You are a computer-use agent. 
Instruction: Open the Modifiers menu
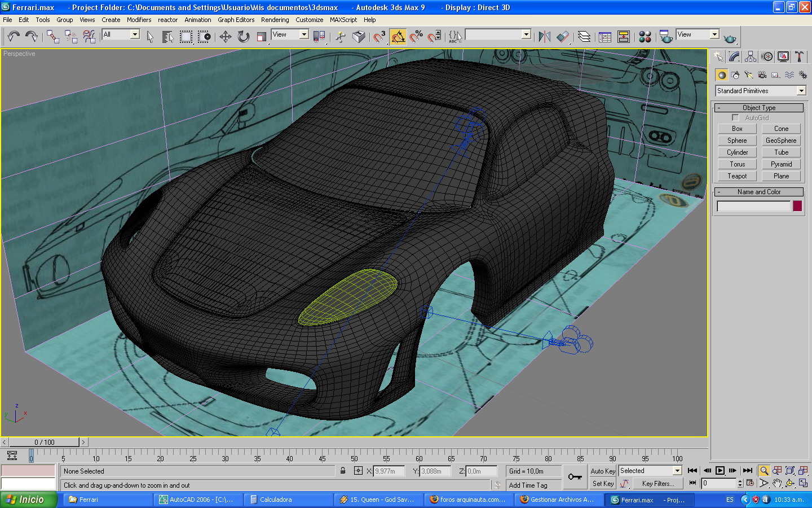click(x=139, y=20)
